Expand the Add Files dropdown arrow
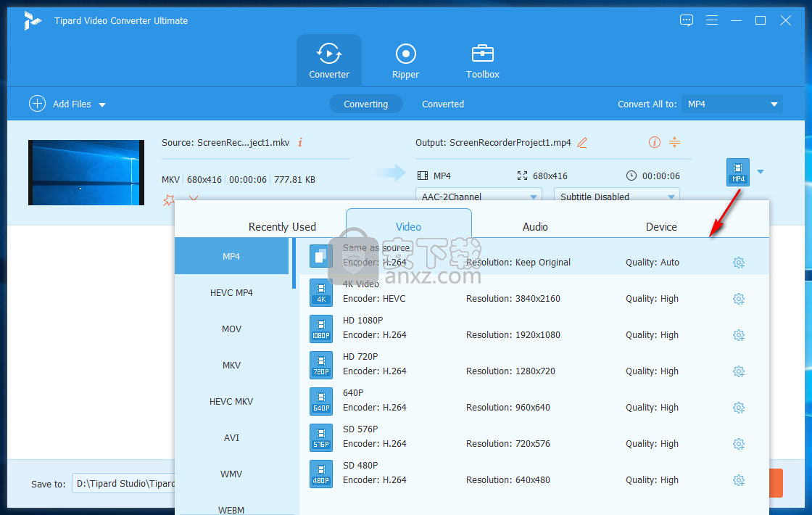Image resolution: width=812 pixels, height=515 pixels. 102,104
